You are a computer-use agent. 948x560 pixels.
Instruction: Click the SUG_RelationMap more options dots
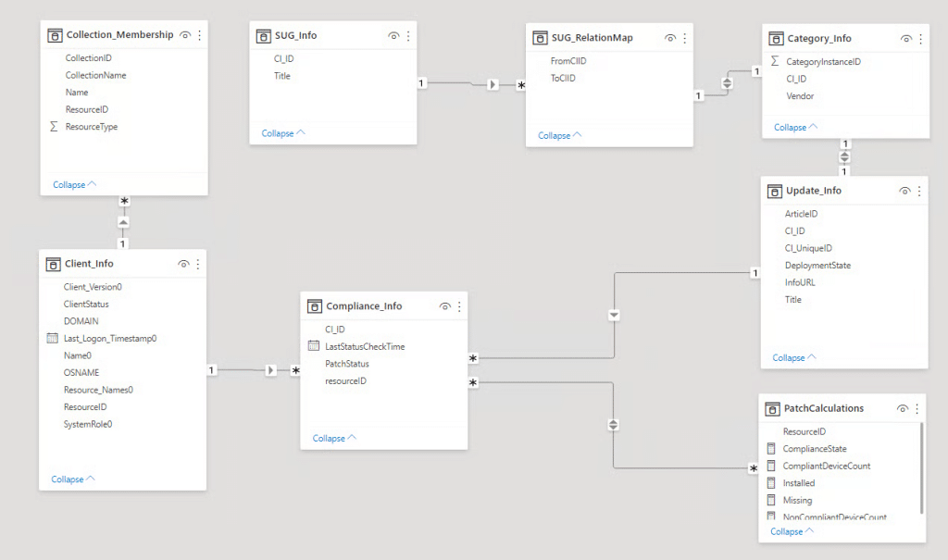pyautogui.click(x=685, y=38)
